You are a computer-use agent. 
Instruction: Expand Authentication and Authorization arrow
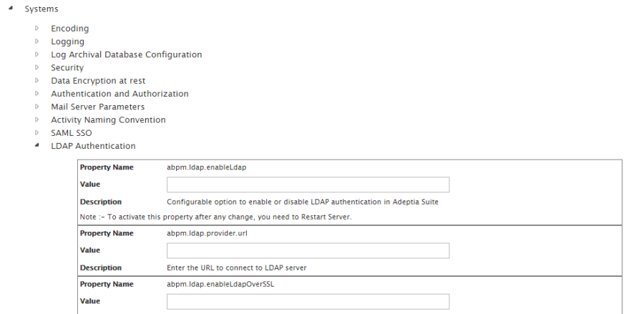36,94
